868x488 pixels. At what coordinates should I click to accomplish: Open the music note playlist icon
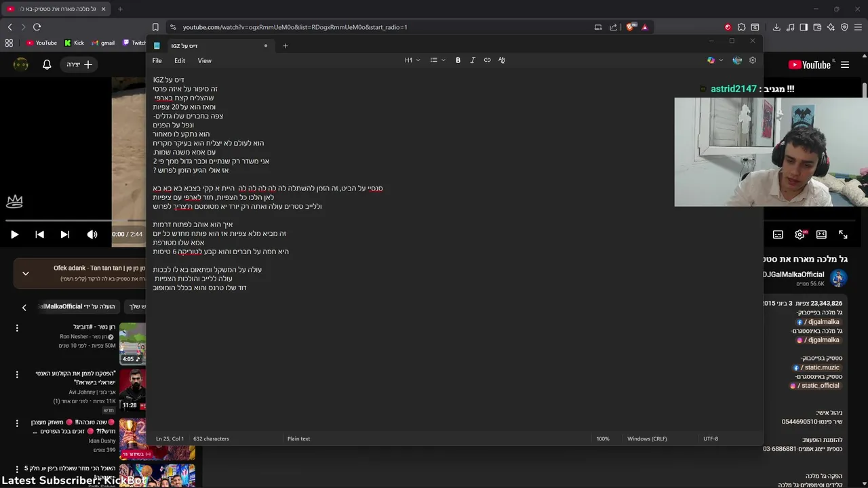click(791, 27)
